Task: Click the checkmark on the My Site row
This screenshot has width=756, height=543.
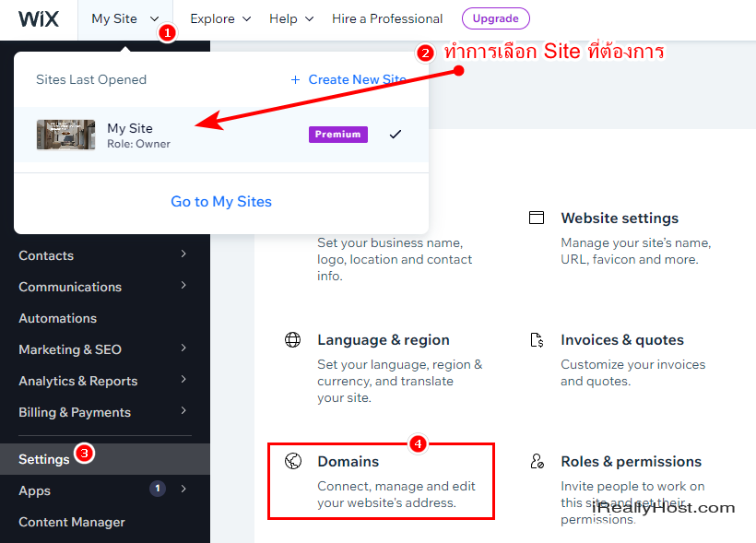Action: coord(396,134)
